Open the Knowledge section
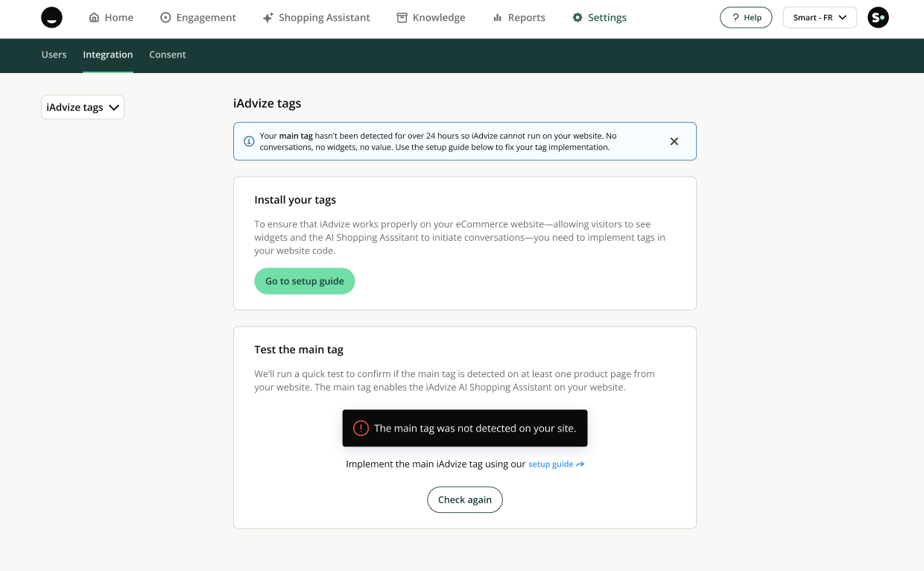 431,18
